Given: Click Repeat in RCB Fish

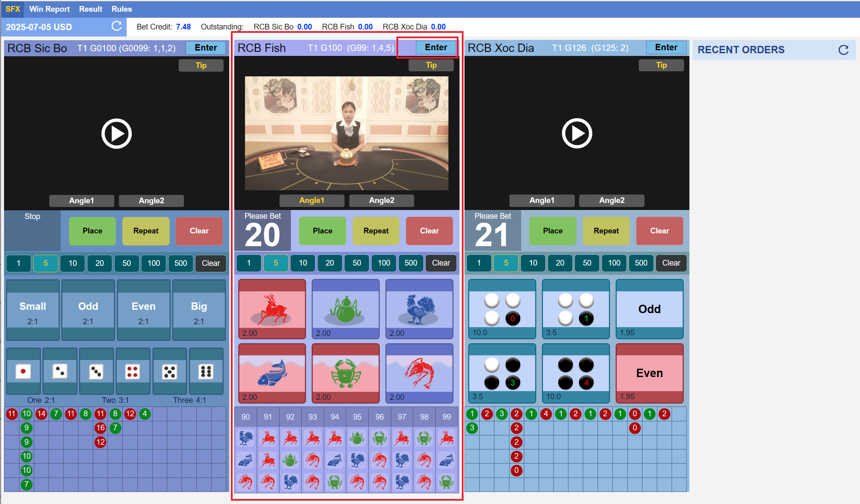Looking at the screenshot, I should pyautogui.click(x=376, y=231).
